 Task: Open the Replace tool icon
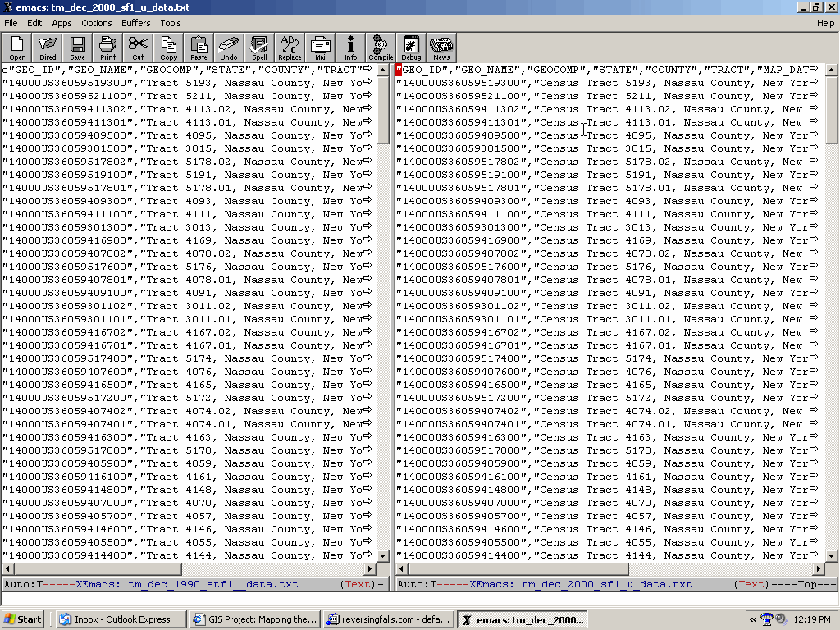click(x=290, y=48)
